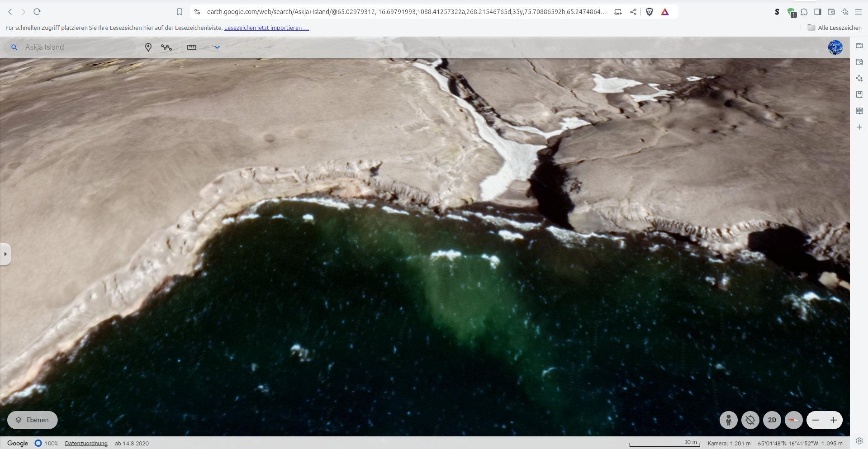The width and height of the screenshot is (868, 449).
Task: Click the 100% loading indicator
Action: 46,443
